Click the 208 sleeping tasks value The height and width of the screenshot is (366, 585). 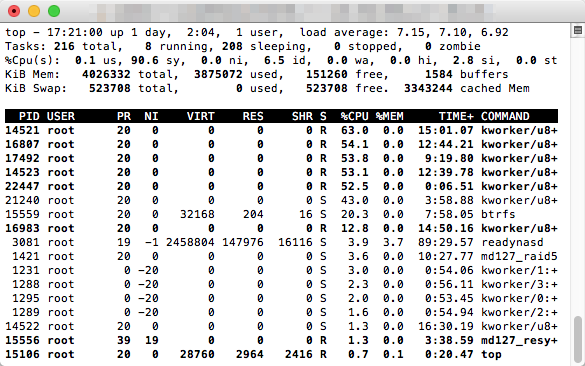pos(232,47)
